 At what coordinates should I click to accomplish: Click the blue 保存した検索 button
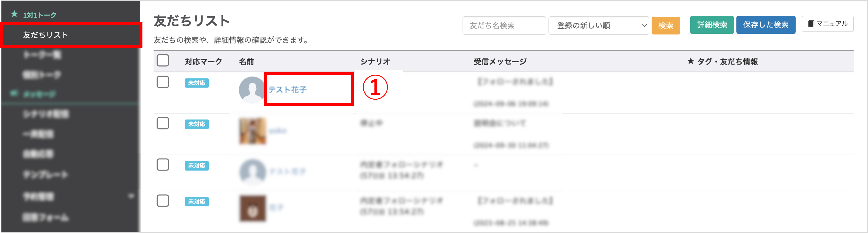click(x=766, y=25)
